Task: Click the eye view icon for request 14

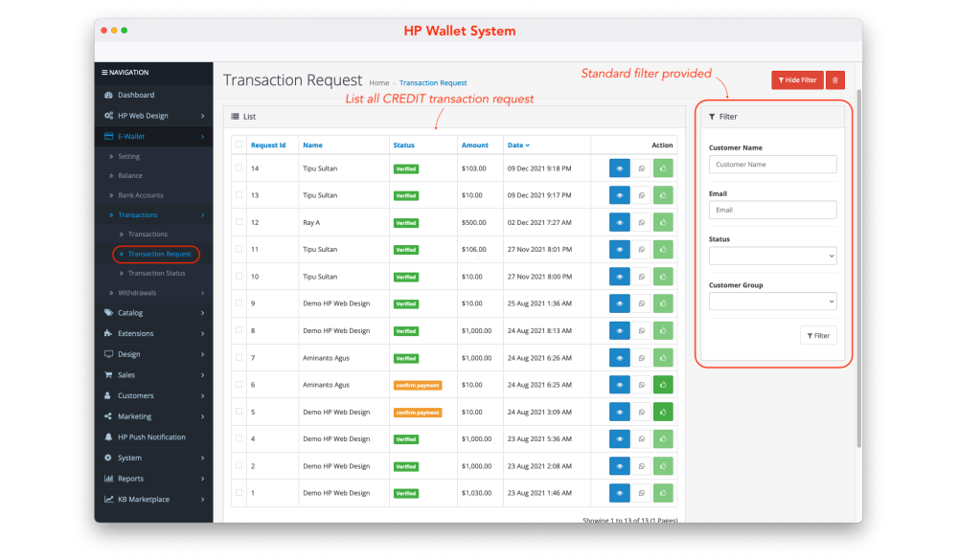Action: click(619, 168)
